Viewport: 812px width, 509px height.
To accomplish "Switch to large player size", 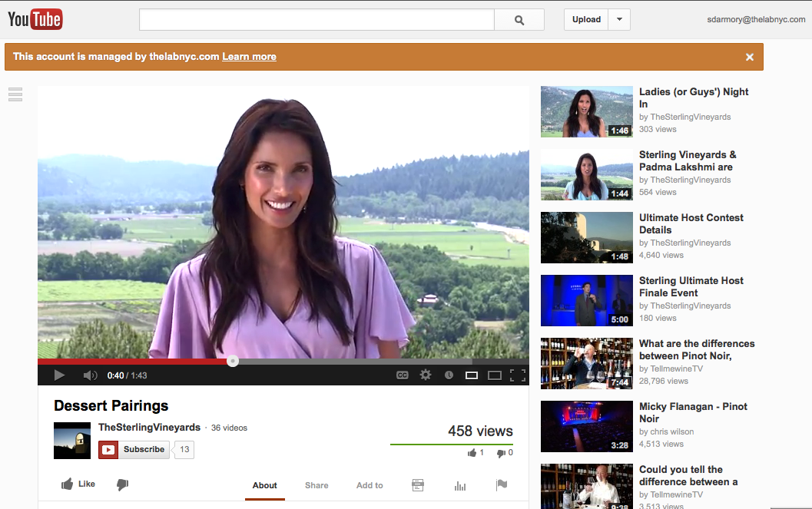I will pyautogui.click(x=495, y=375).
